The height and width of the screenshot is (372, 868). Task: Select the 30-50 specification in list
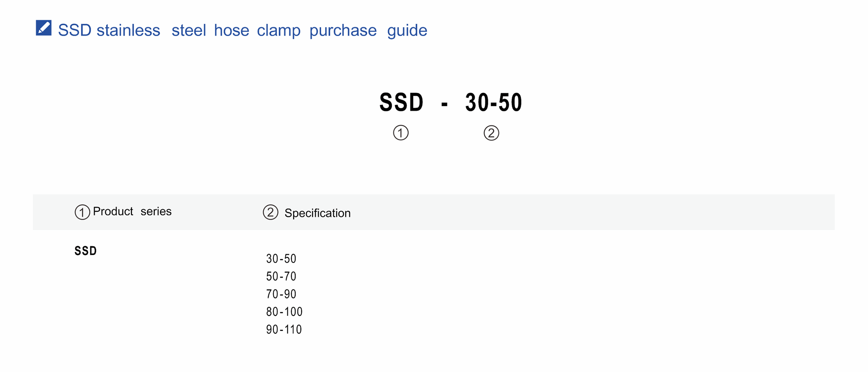point(281,259)
